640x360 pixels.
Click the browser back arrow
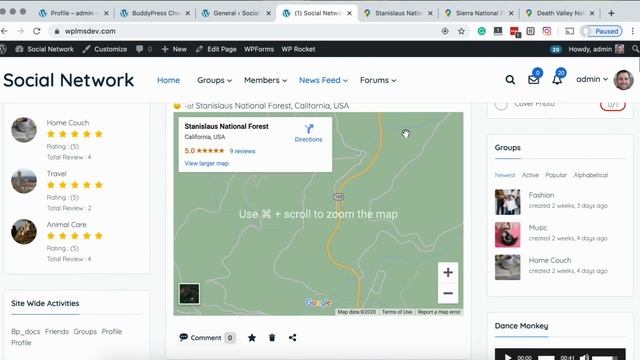pos(4,31)
